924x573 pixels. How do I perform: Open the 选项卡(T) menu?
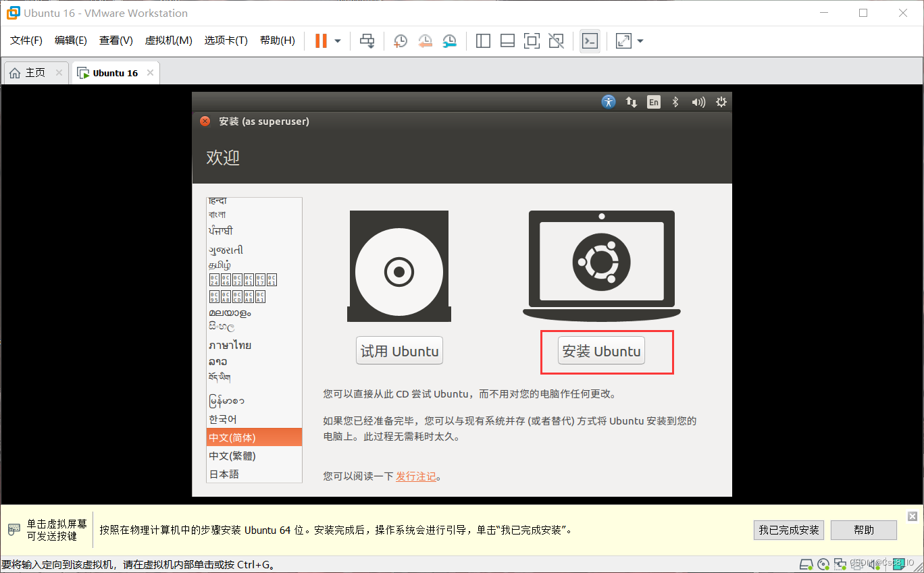tap(226, 40)
